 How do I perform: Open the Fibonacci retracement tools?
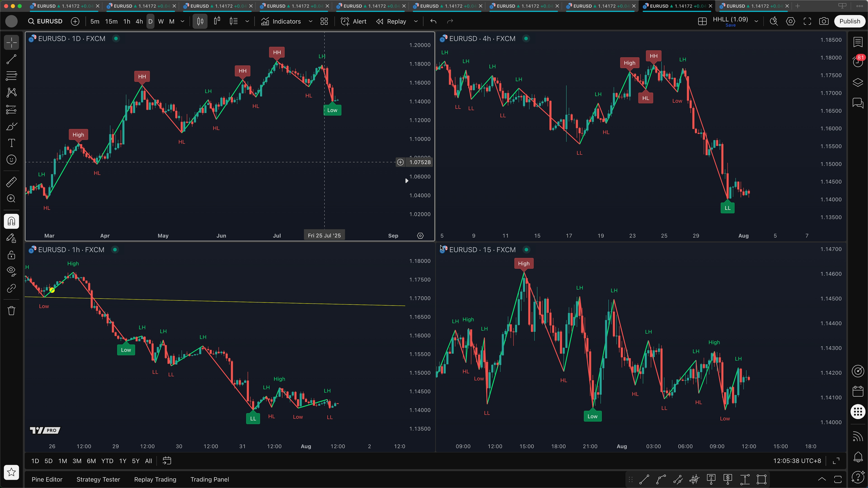[12, 76]
